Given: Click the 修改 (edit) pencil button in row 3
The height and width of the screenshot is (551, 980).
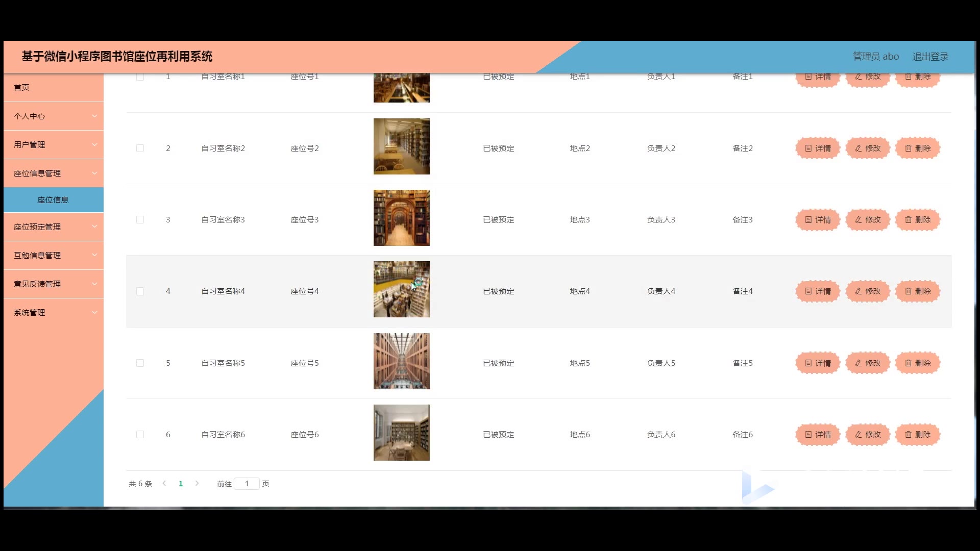Looking at the screenshot, I should point(868,220).
